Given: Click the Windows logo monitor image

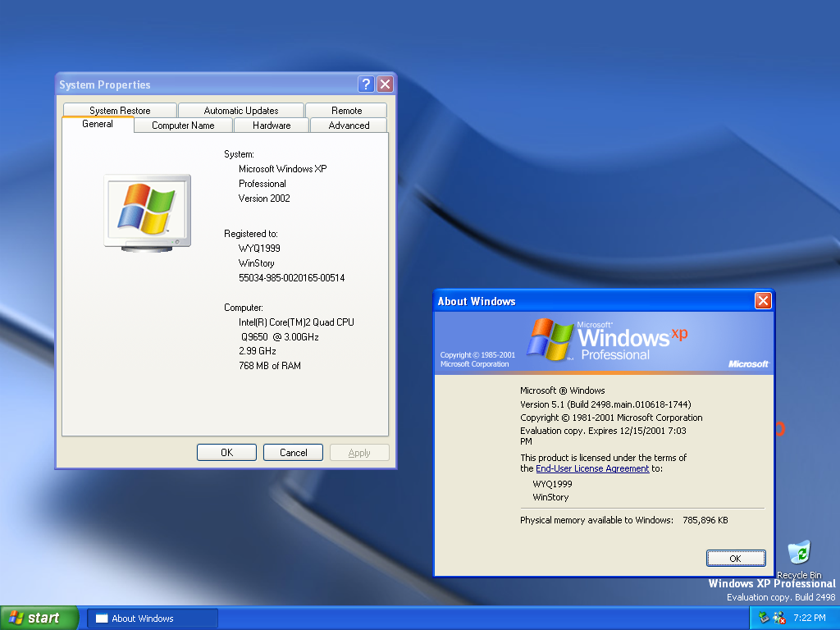Looking at the screenshot, I should (147, 212).
